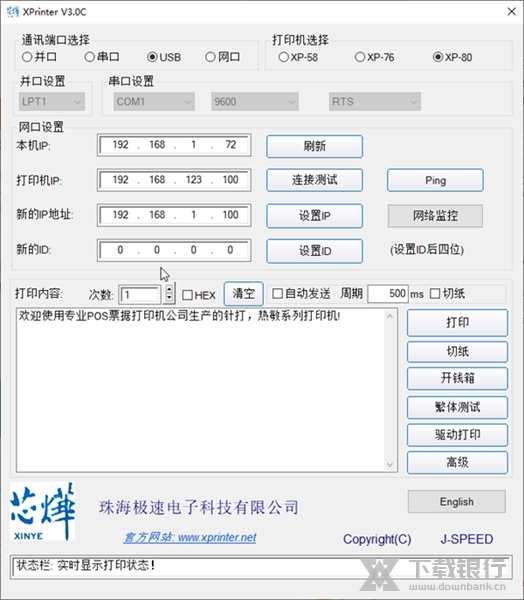
Task: Click the 繁体测试 traditional test button
Action: 457,407
